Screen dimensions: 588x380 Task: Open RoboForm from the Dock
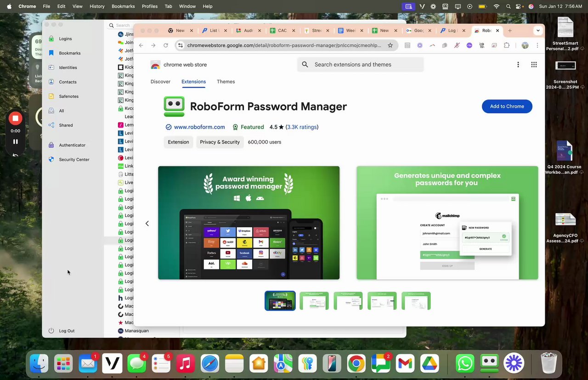(489, 363)
